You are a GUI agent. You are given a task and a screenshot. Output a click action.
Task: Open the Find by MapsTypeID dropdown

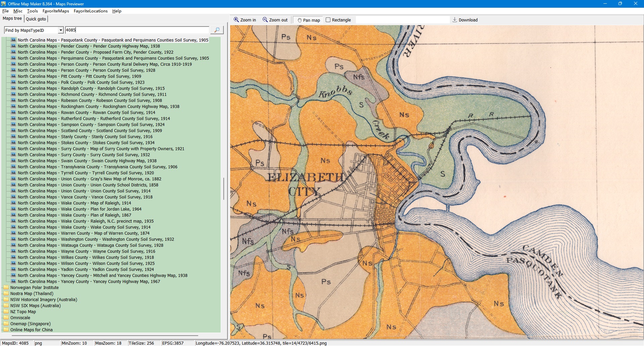[60, 30]
